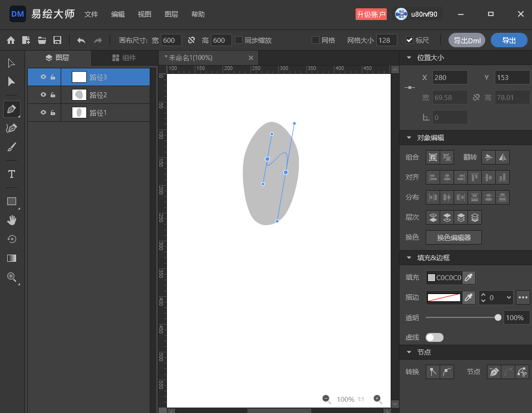Viewport: 532px width, 413px height.
Task: Uncheck the 标尺 ruler checkbox
Action: point(410,40)
